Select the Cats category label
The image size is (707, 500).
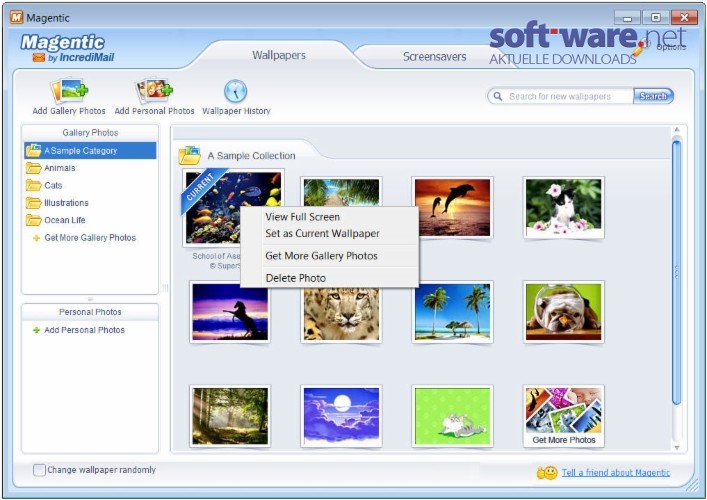53,185
